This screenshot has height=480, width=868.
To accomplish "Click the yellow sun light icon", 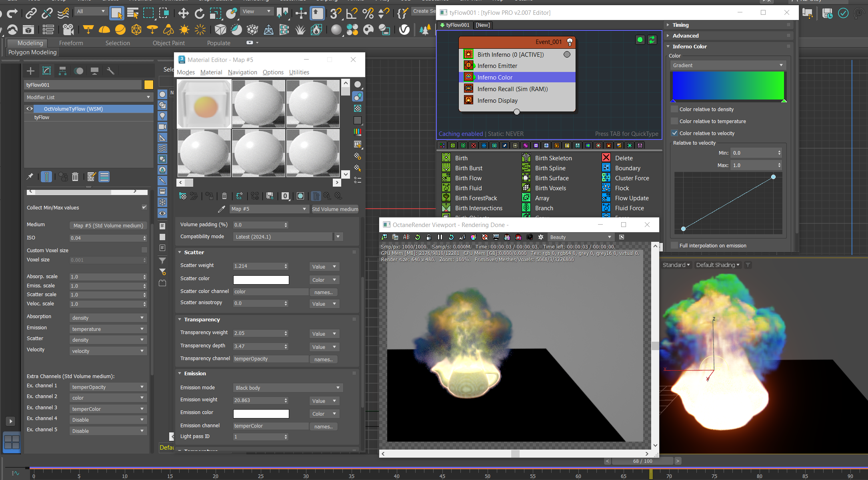I will point(184,30).
